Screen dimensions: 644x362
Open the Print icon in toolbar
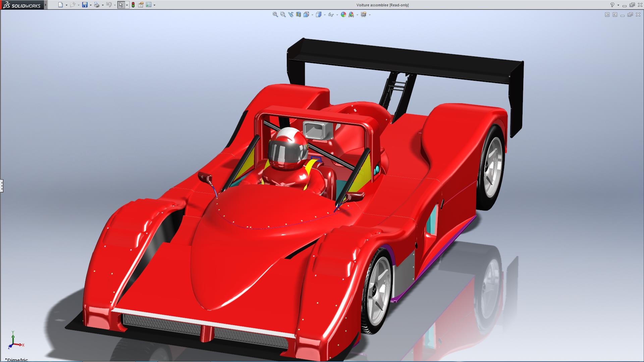coord(97,5)
